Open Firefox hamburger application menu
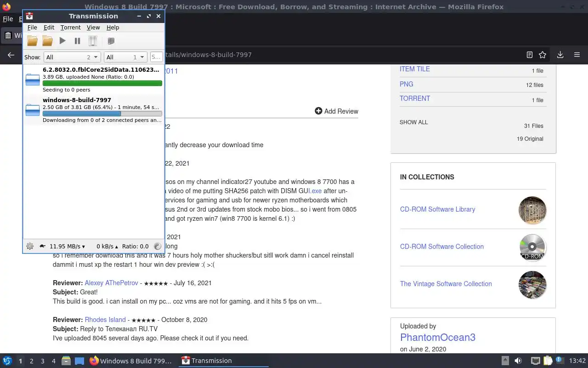The image size is (588, 368). pyautogui.click(x=577, y=55)
